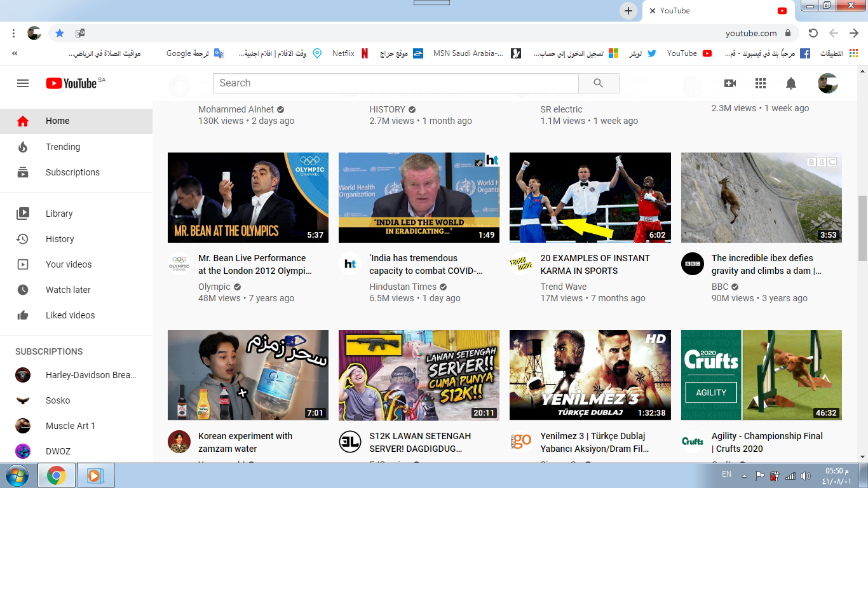Open the Twitter bookmark
The width and height of the screenshot is (868, 605).
(x=642, y=53)
